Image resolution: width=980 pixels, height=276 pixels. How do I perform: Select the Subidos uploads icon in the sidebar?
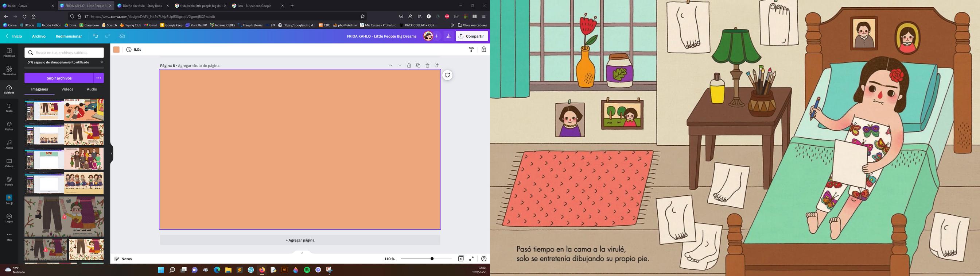coord(9,89)
